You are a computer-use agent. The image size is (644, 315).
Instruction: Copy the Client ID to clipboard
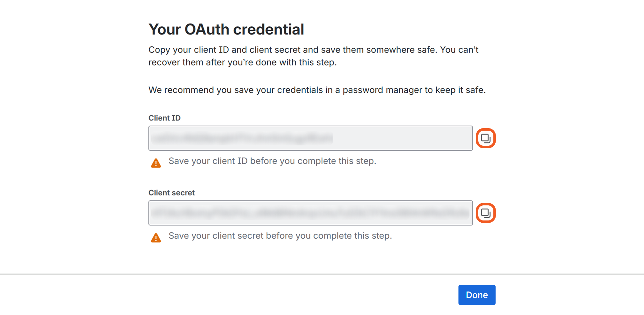click(x=486, y=138)
